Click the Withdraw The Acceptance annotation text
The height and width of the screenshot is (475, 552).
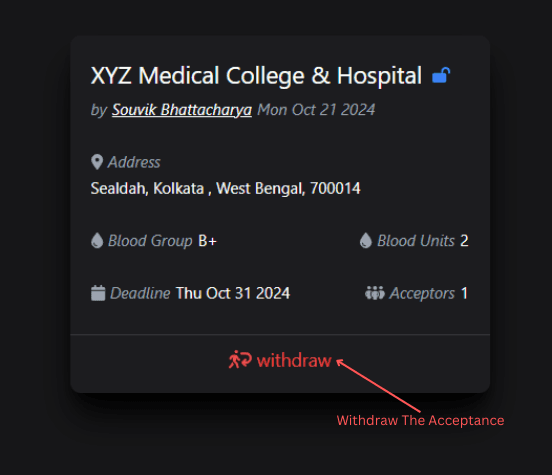(x=420, y=420)
